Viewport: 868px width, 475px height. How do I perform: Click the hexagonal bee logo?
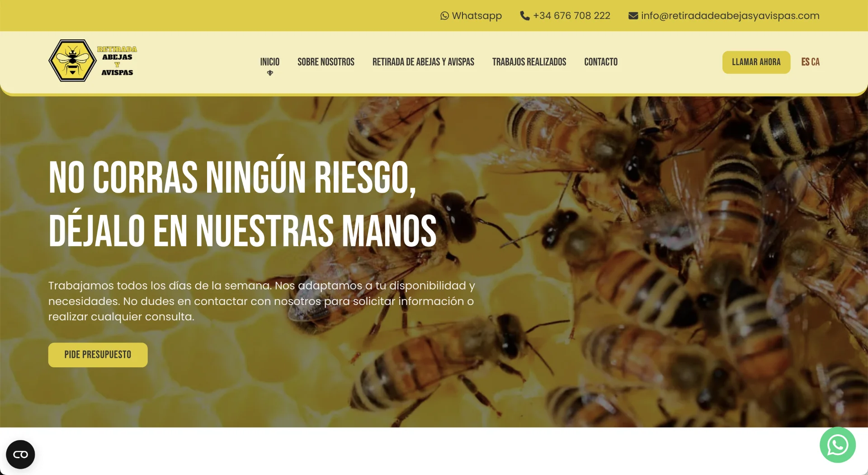(x=72, y=61)
